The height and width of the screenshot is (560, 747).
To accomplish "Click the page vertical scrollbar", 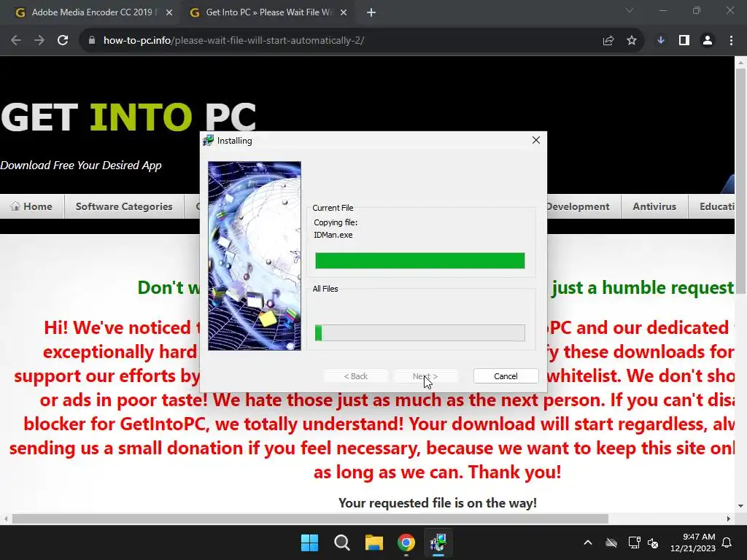I will point(740,181).
